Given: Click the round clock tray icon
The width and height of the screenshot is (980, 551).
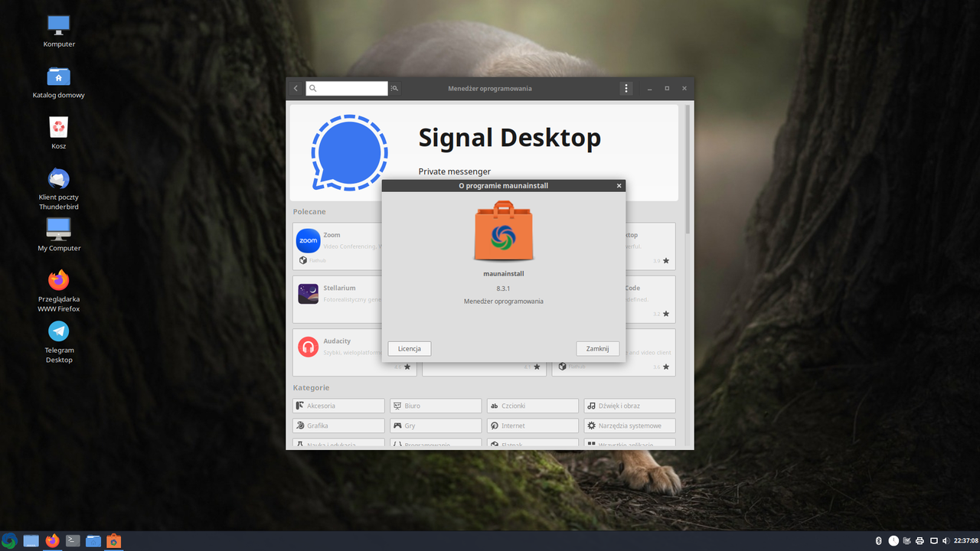Looking at the screenshot, I should (x=893, y=541).
